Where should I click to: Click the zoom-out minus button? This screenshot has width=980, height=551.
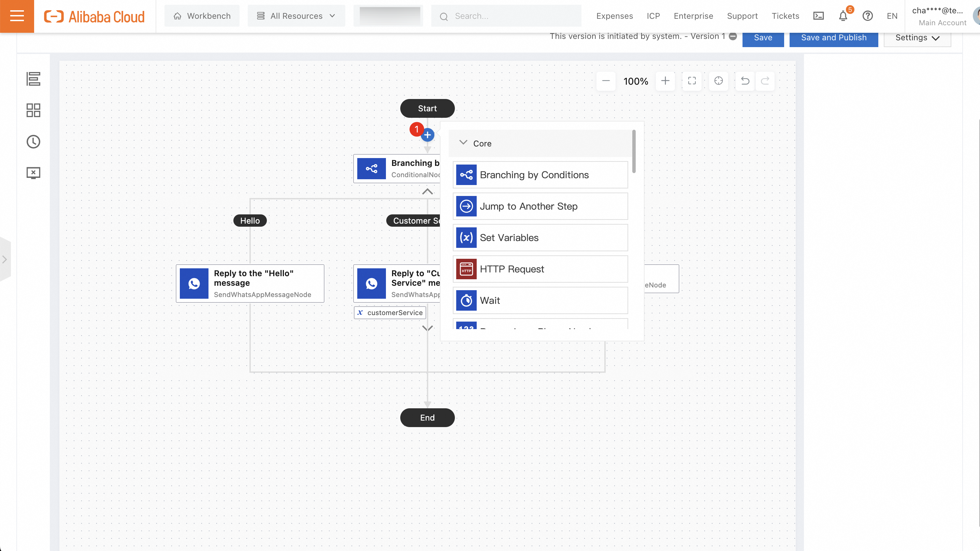[606, 81]
